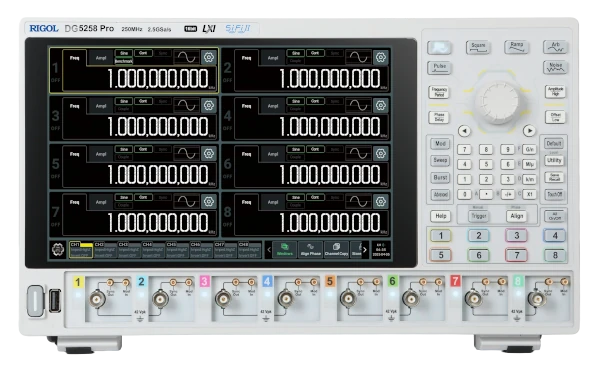Open channel 4 settings gear

(x=380, y=105)
